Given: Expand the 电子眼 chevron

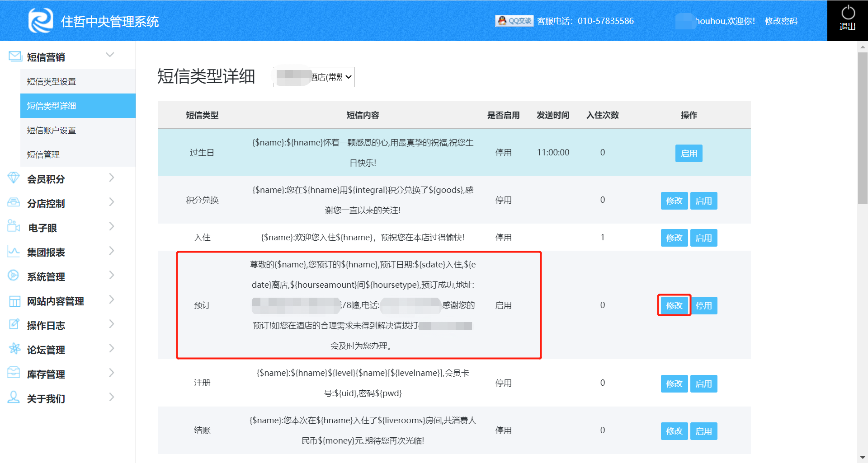Looking at the screenshot, I should click(x=112, y=226).
